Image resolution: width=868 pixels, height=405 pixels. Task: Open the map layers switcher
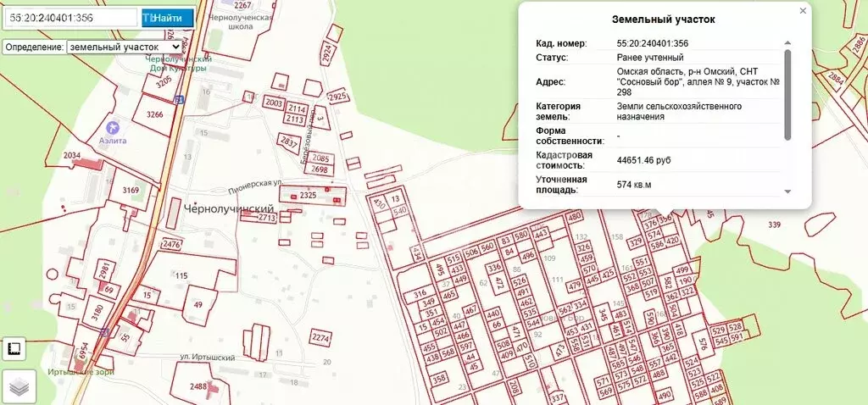point(18,386)
